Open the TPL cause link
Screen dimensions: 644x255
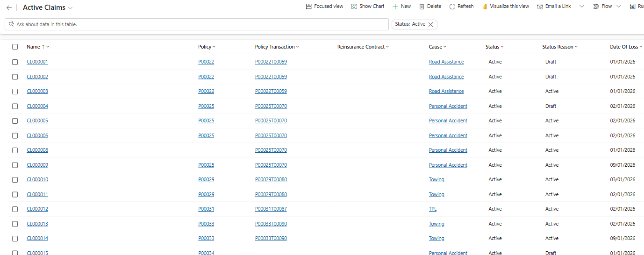tap(433, 209)
